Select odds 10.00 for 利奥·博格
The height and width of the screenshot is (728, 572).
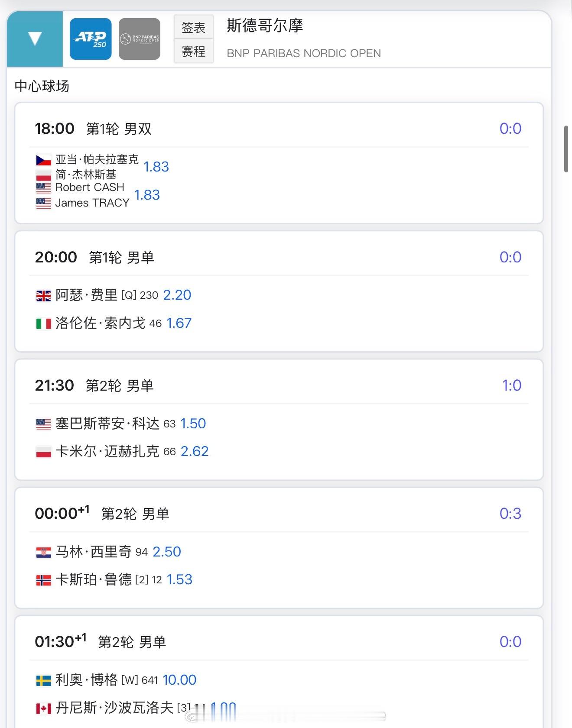pos(179,680)
